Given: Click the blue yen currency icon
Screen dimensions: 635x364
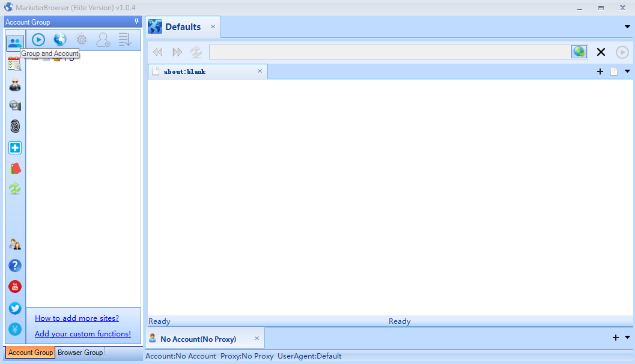Looking at the screenshot, I should coord(15,329).
